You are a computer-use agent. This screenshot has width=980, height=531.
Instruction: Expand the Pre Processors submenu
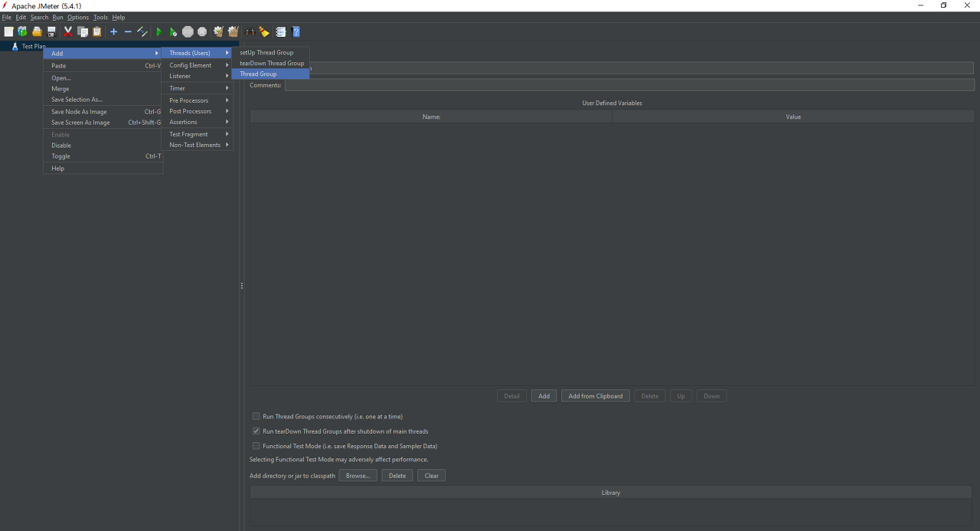pos(197,100)
